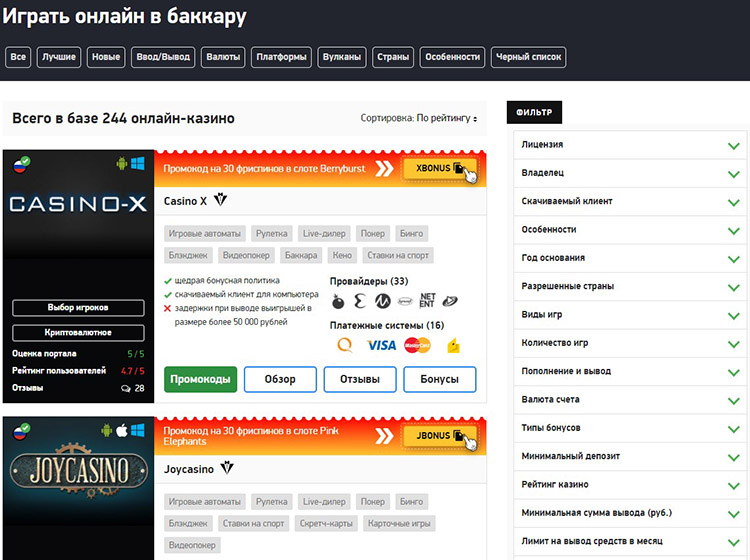Click the planet-shaped provider icon

click(450, 301)
